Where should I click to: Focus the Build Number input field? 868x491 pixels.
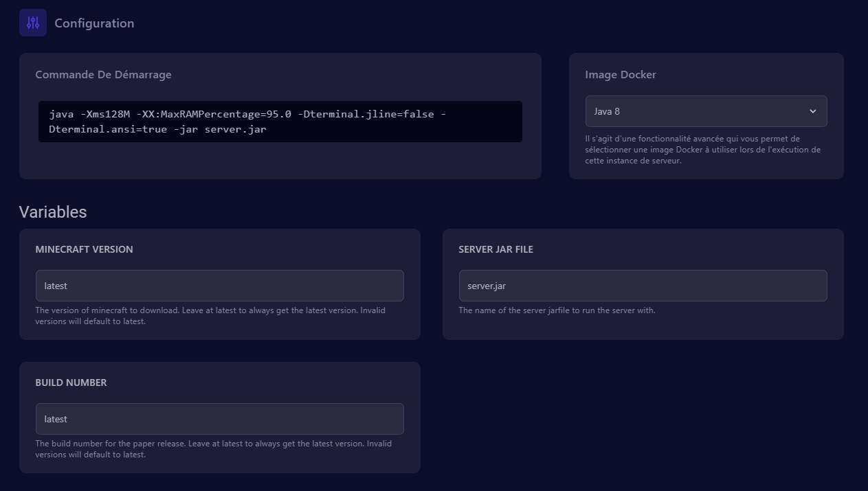click(x=219, y=419)
